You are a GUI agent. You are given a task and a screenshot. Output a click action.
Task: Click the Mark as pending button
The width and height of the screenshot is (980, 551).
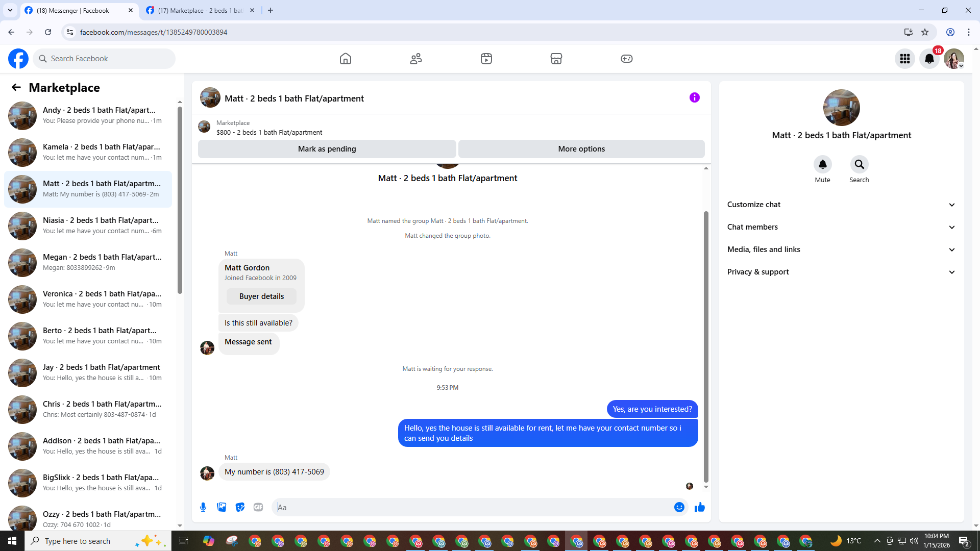[x=327, y=149]
